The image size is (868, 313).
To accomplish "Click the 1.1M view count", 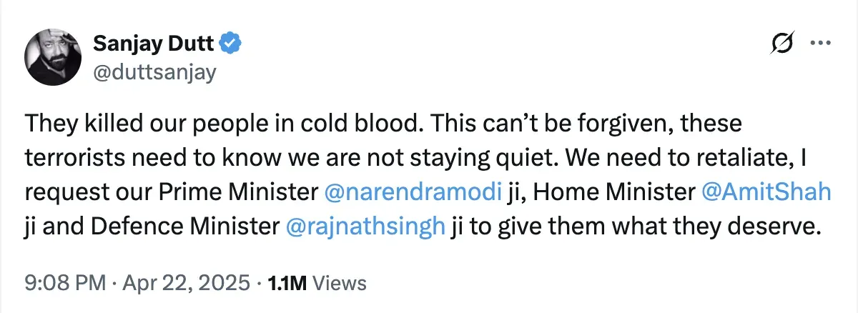I will [287, 283].
